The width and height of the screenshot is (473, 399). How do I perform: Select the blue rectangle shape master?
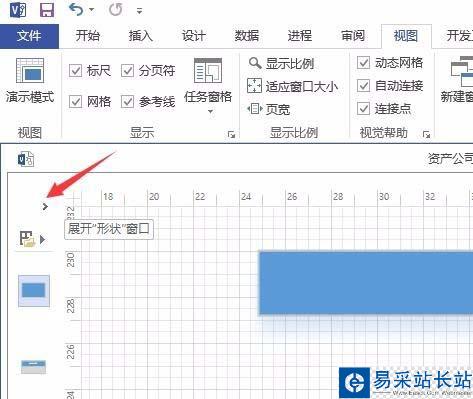(34, 291)
